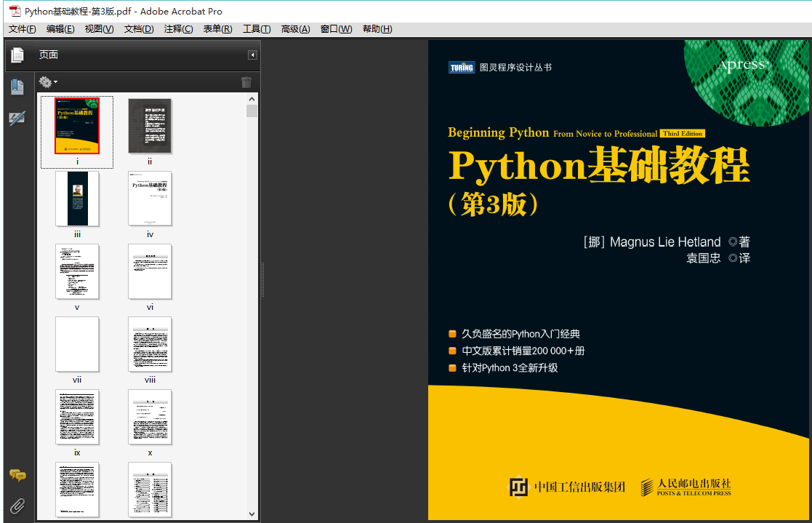This screenshot has height=523, width=812.
Task: Click the '图灵程序设计丛书' series text
Action: (x=515, y=68)
